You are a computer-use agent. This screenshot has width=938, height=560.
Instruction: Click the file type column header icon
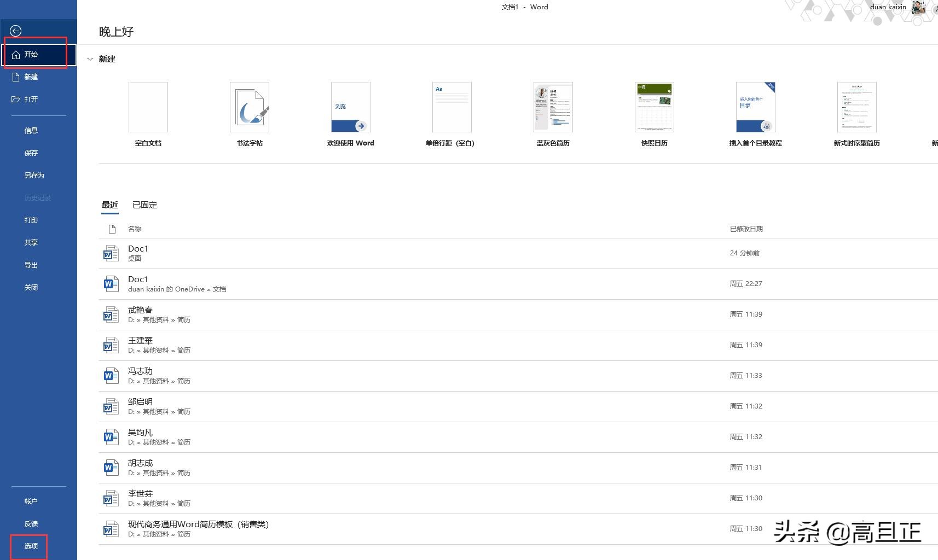click(112, 229)
